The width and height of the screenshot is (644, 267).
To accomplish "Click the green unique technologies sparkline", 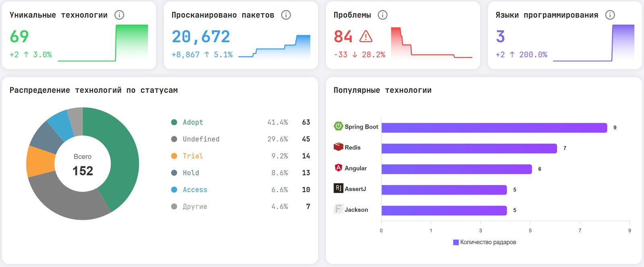I will [103, 43].
